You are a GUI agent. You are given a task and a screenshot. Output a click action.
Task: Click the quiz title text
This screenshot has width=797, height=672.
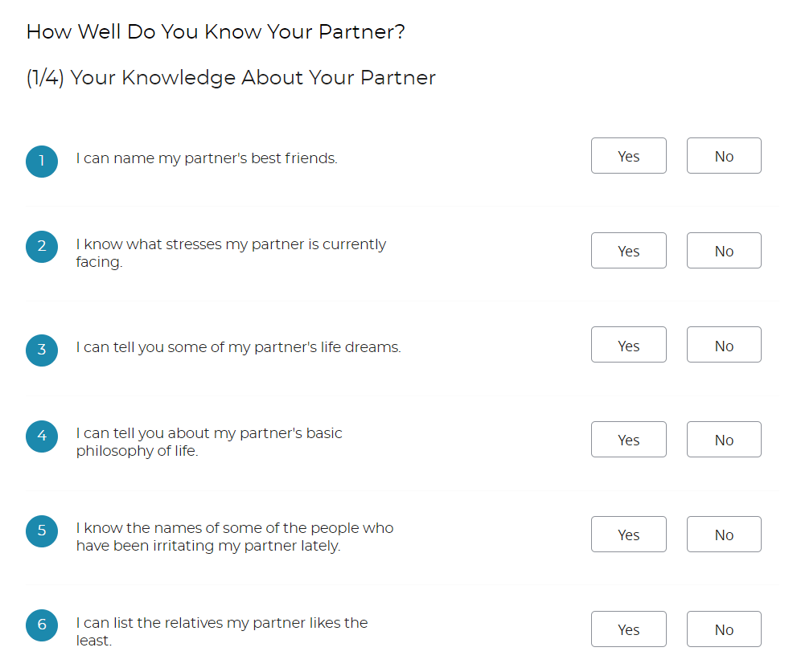[216, 31]
